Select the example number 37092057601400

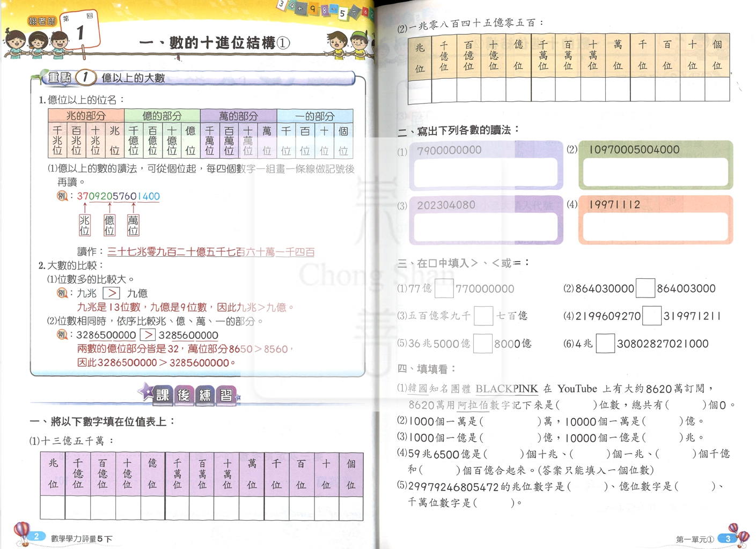[118, 196]
